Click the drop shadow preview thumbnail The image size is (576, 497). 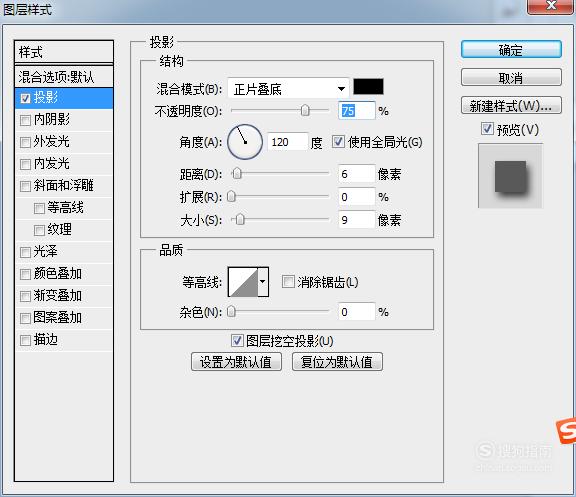pyautogui.click(x=510, y=176)
